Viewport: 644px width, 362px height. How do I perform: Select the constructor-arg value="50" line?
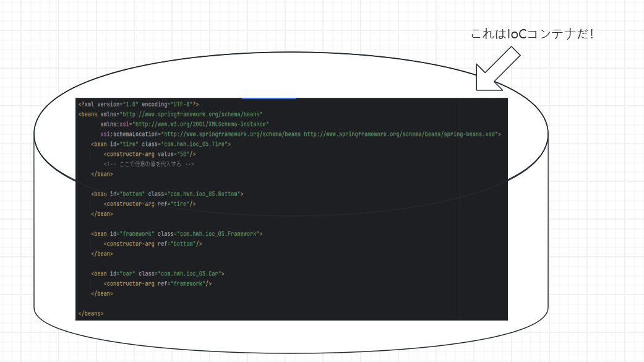[x=148, y=153]
